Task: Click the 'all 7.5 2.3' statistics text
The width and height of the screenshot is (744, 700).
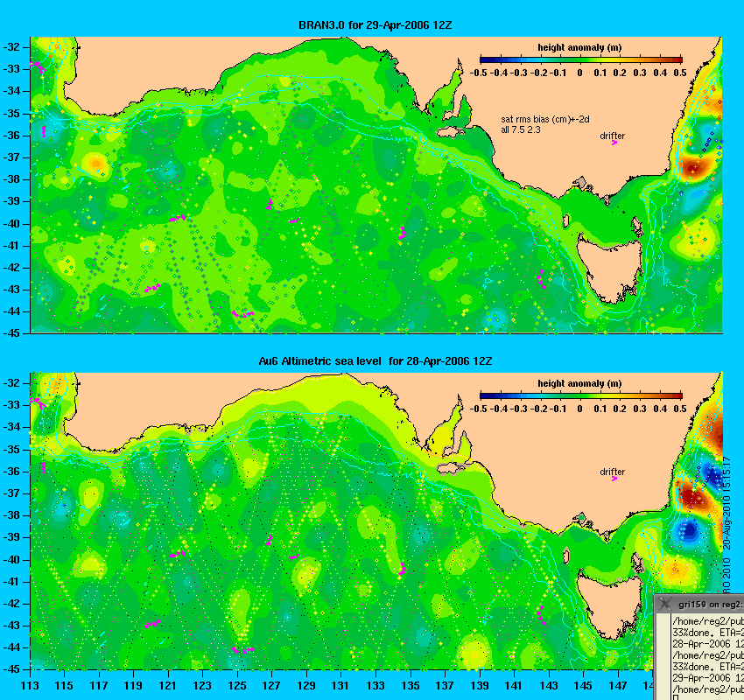Action: click(x=521, y=129)
